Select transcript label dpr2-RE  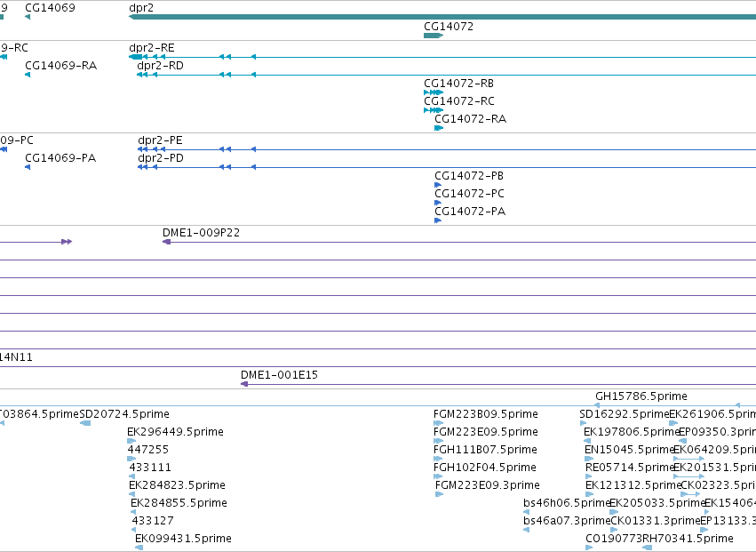tap(152, 48)
